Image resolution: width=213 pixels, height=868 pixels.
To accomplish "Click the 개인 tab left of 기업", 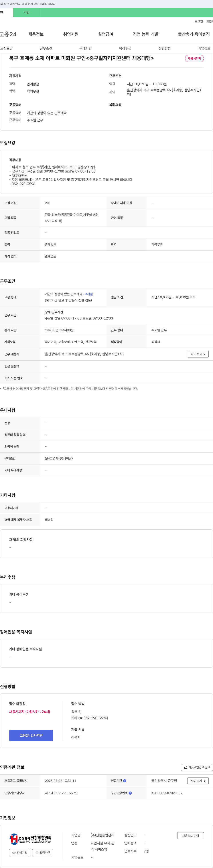I will coord(6,12).
